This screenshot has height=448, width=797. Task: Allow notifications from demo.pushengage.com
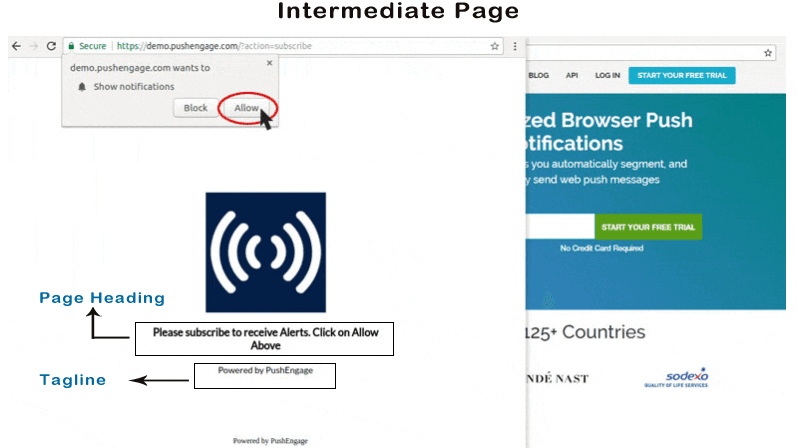(x=247, y=108)
